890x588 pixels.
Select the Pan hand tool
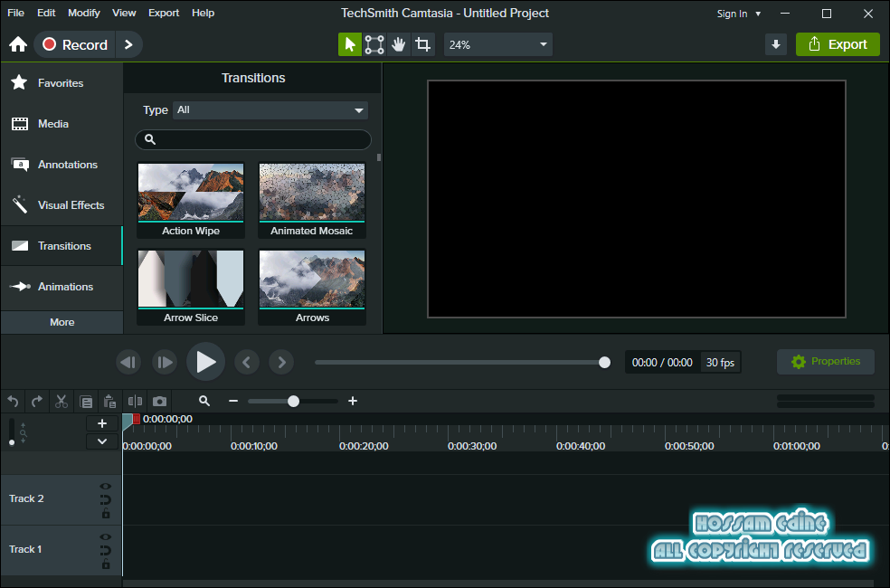399,44
